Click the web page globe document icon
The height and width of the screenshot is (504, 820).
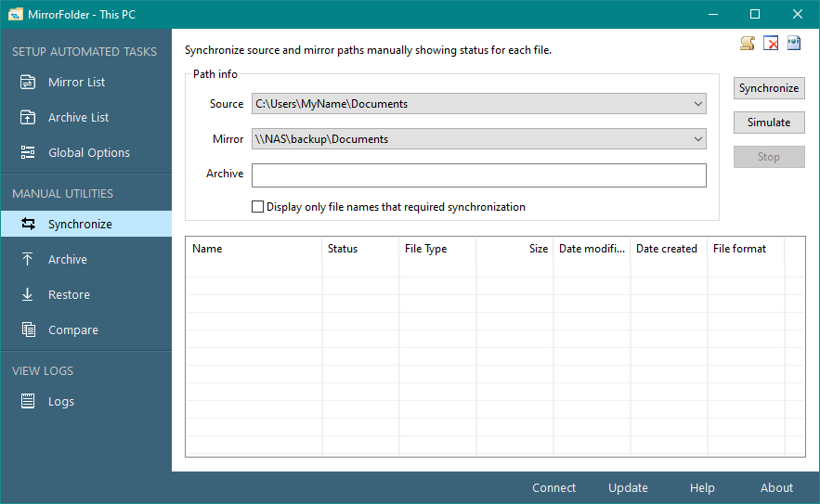[x=794, y=43]
